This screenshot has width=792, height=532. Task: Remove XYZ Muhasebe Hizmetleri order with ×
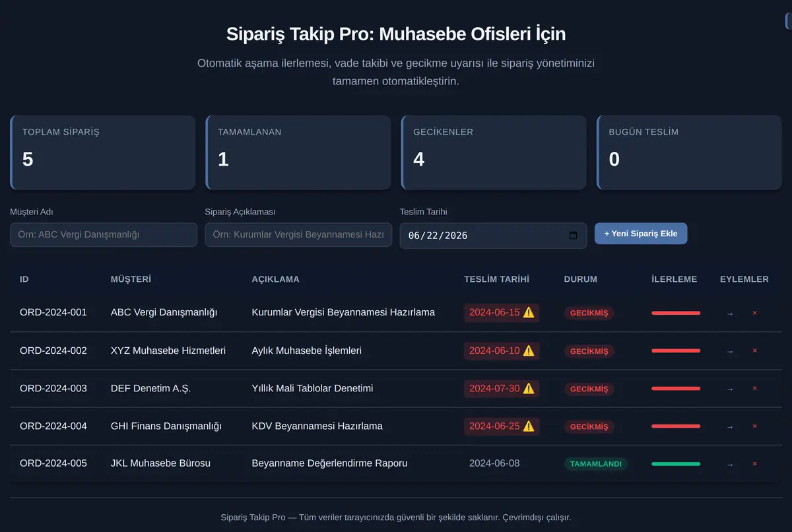(x=754, y=350)
